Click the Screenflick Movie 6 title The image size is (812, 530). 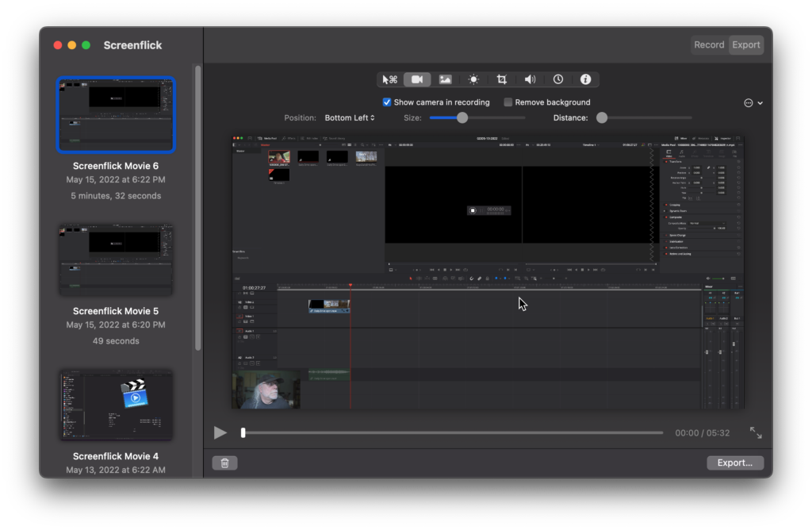pos(116,166)
